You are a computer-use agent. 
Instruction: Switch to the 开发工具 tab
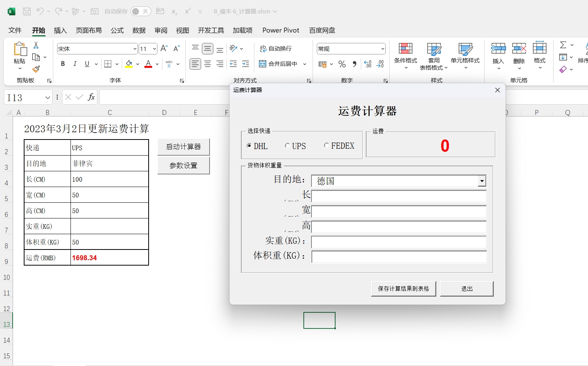coord(211,30)
